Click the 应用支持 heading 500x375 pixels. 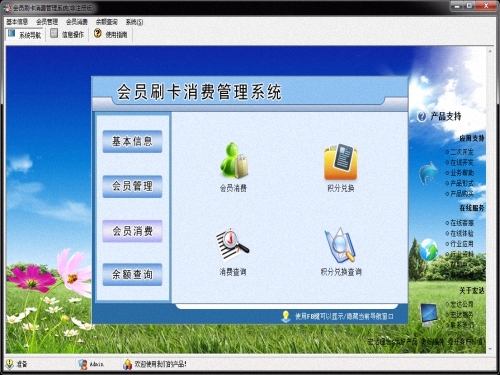[x=472, y=138]
